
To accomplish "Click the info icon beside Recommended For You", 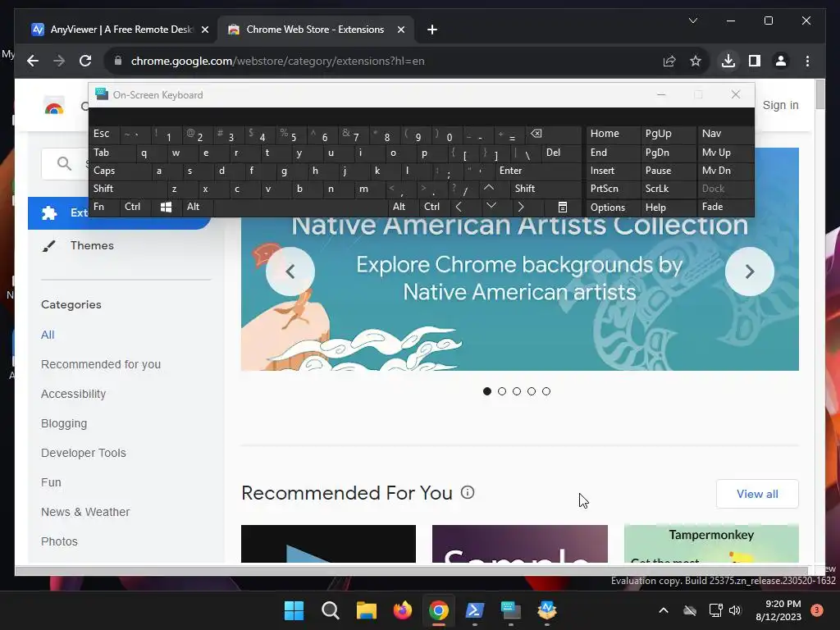I will click(468, 492).
